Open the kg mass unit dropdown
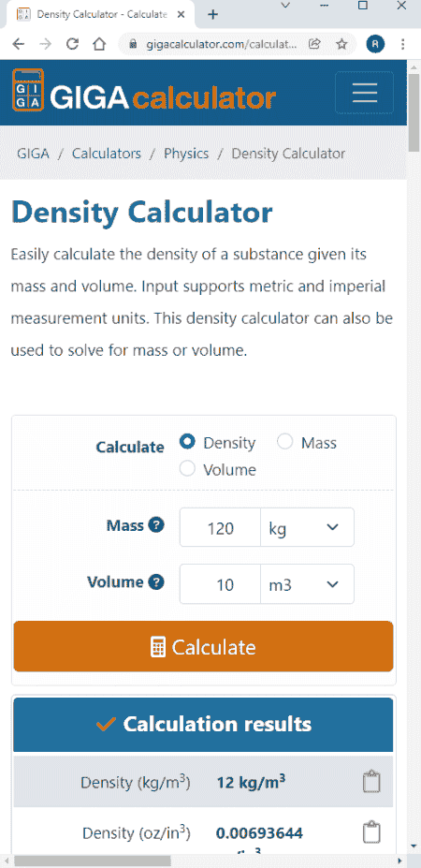Viewport: 421px width, 868px height. (307, 527)
